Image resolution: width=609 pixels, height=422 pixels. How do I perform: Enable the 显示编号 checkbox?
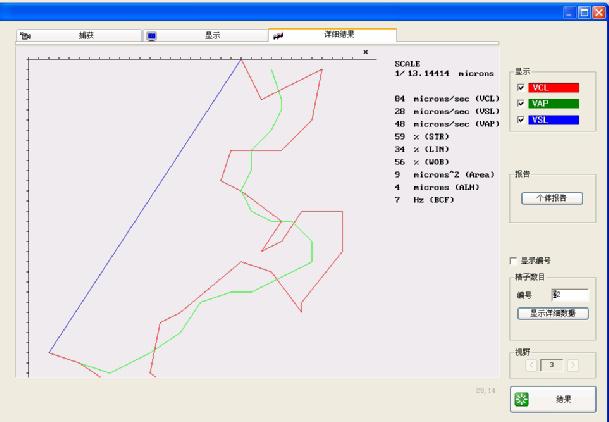click(515, 262)
